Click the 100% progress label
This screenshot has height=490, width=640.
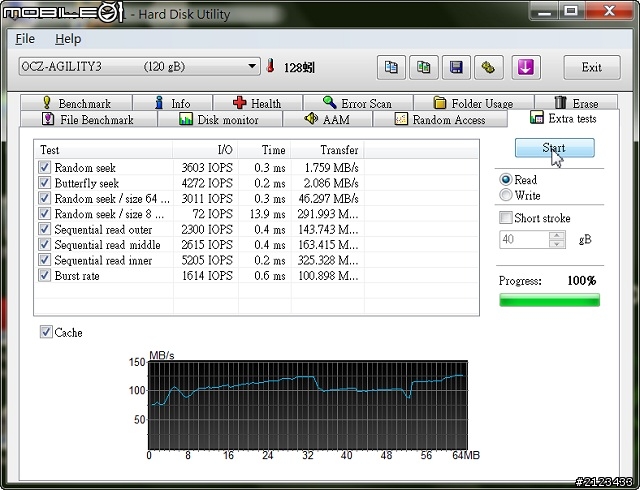(582, 281)
